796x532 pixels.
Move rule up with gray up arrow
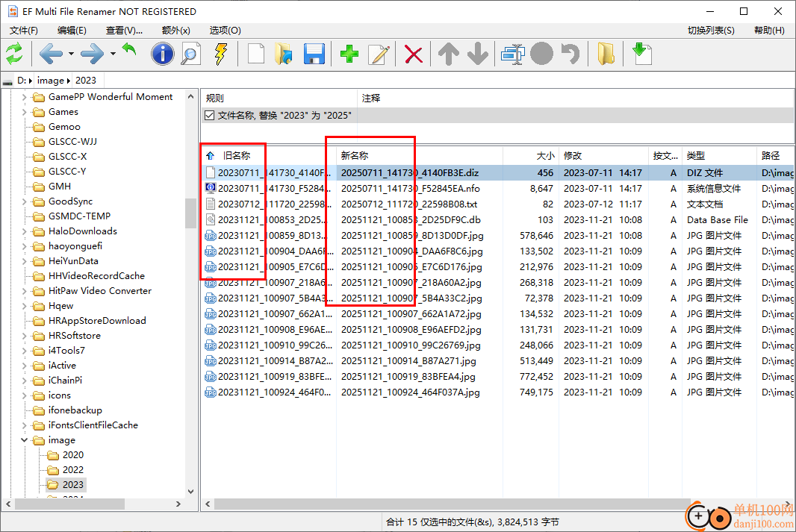(x=449, y=54)
